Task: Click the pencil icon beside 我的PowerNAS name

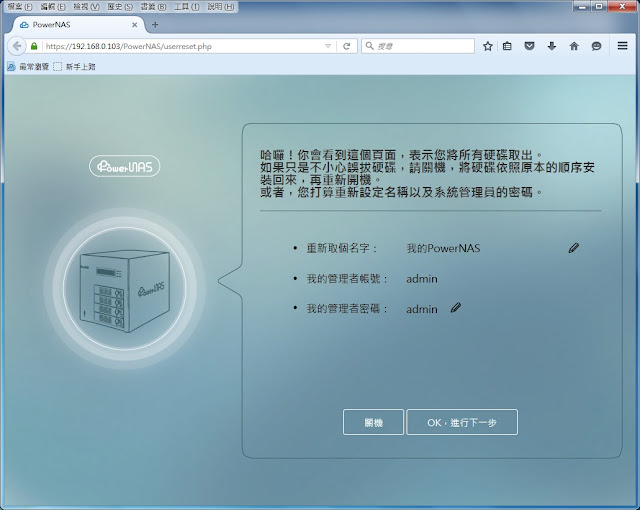Action: click(x=573, y=248)
